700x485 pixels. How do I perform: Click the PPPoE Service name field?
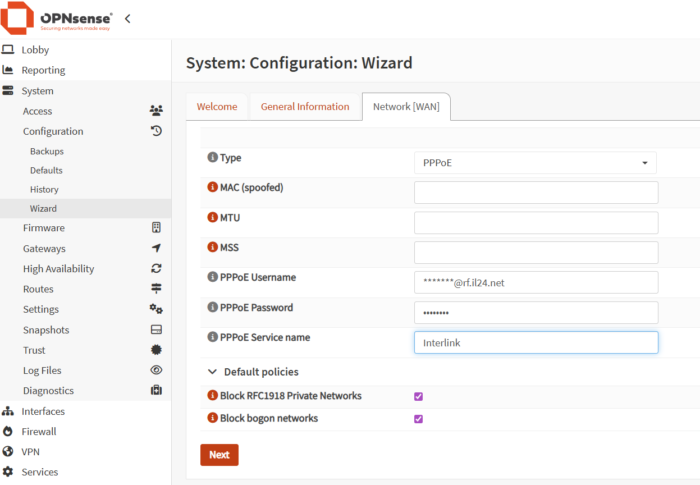tap(535, 343)
